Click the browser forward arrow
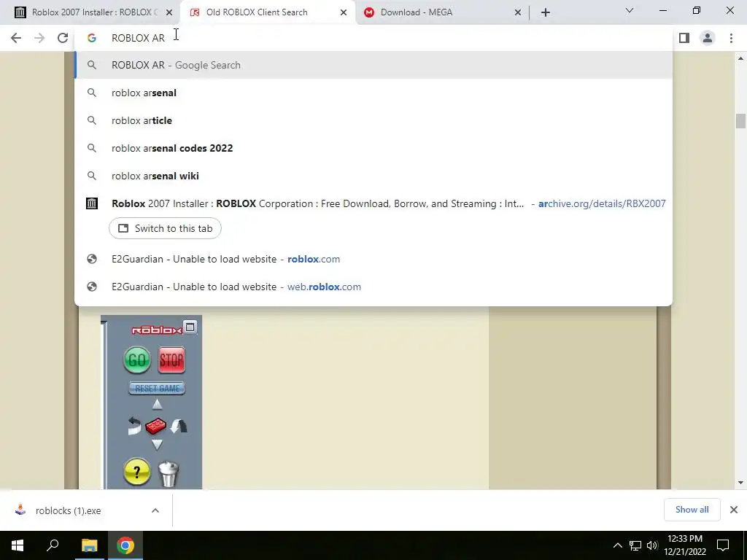 tap(39, 38)
